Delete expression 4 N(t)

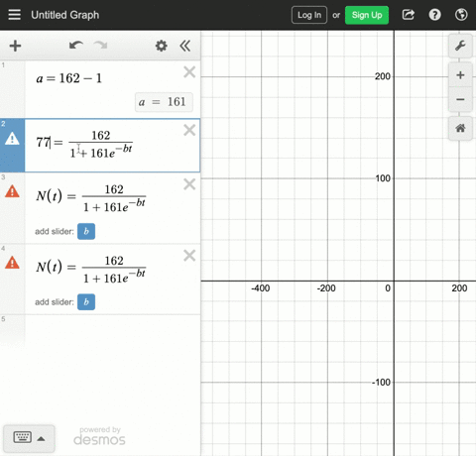(x=189, y=256)
